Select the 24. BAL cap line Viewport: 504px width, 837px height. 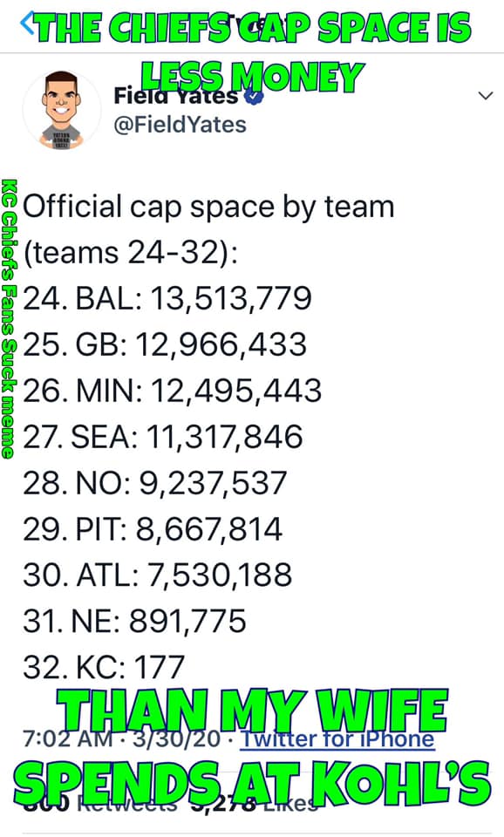167,298
